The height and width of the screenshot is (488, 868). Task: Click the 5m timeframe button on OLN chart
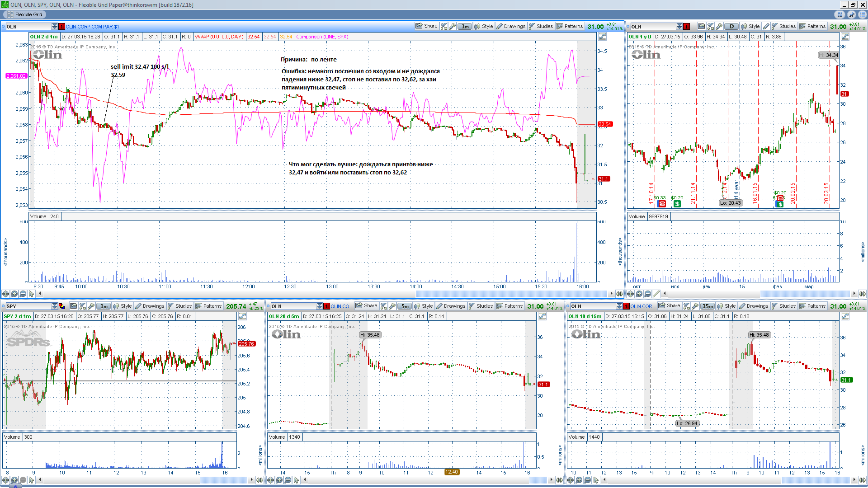405,306
